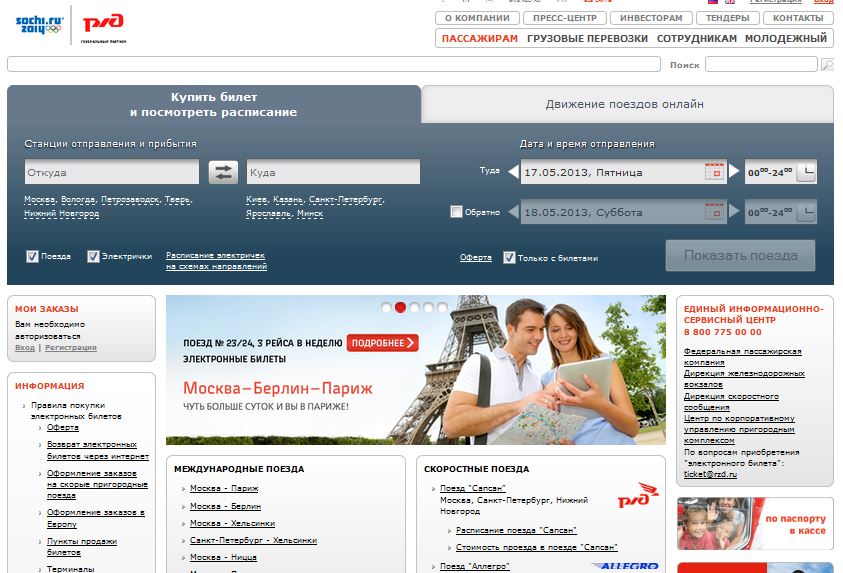This screenshot has height=573, width=843.
Task: Open Пункты продажи билетов link
Action: [82, 547]
